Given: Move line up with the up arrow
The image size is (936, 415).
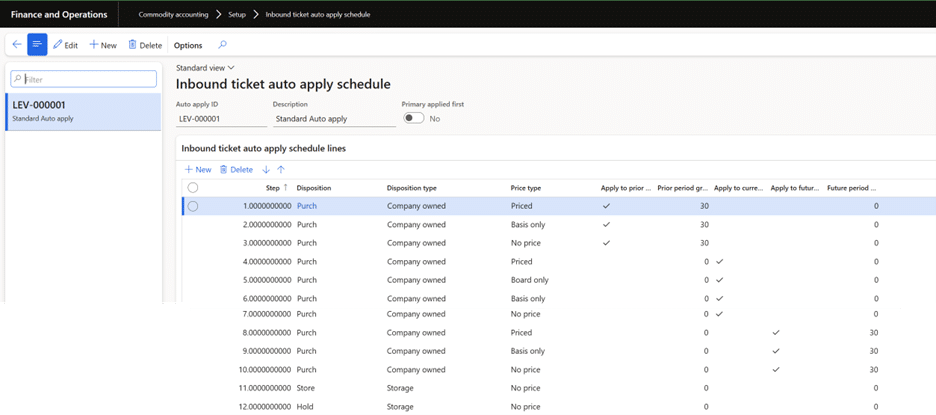Looking at the screenshot, I should click(x=281, y=170).
